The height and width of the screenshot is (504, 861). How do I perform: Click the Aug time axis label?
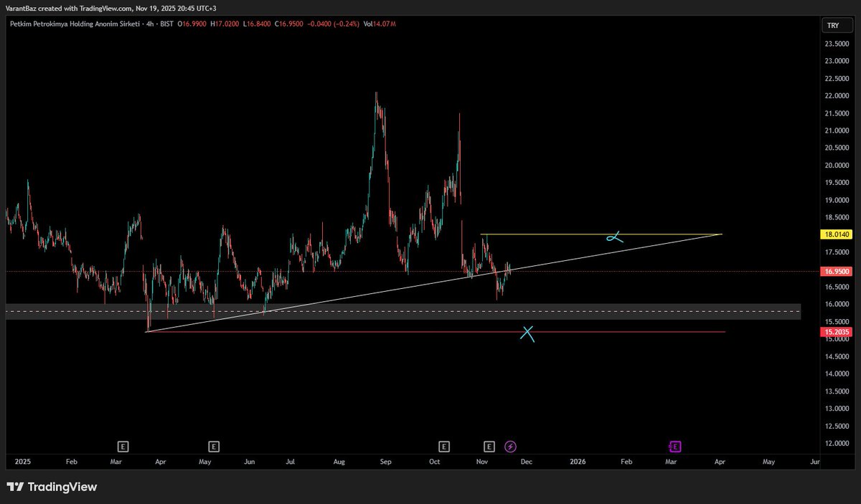coord(339,463)
